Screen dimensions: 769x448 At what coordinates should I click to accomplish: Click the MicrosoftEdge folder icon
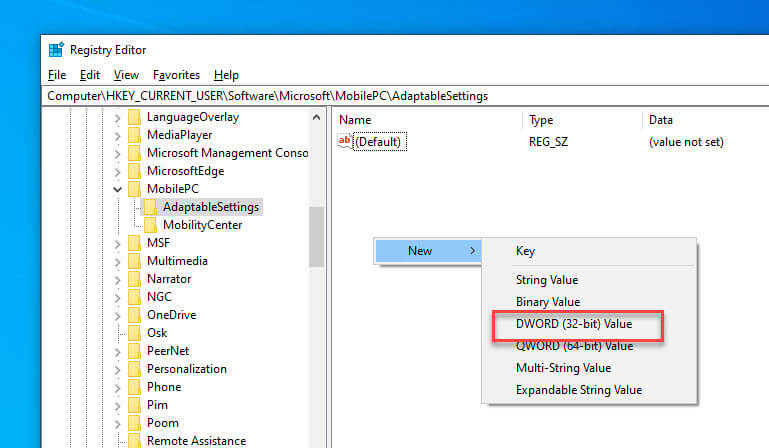tap(134, 171)
